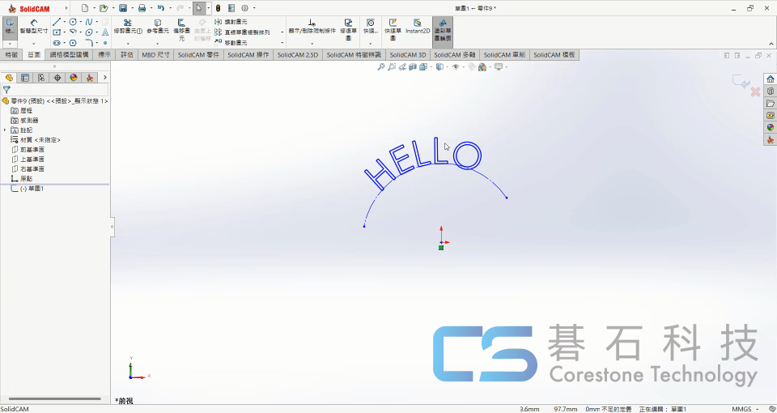Screen dimensions: 777x413
Task: Click the Smart Dimension (智慧型尺寸) tool
Action: [x=33, y=26]
